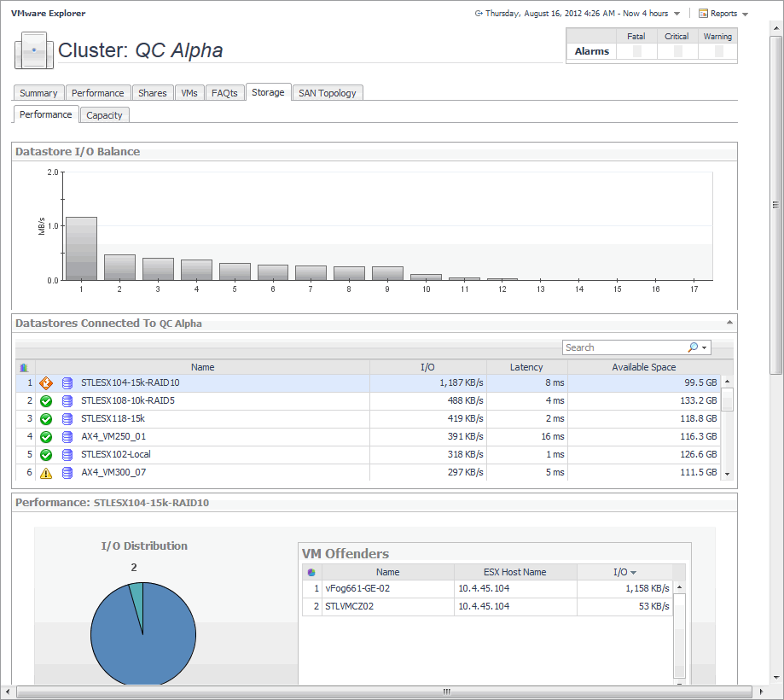This screenshot has width=784, height=700.
Task: Open the Reports dropdown menu
Action: 723,14
